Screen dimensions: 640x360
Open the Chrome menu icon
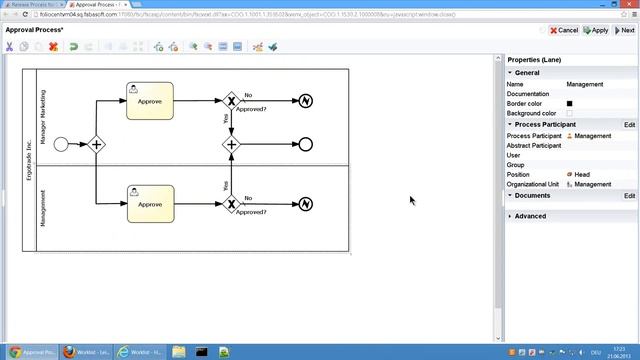click(x=634, y=14)
